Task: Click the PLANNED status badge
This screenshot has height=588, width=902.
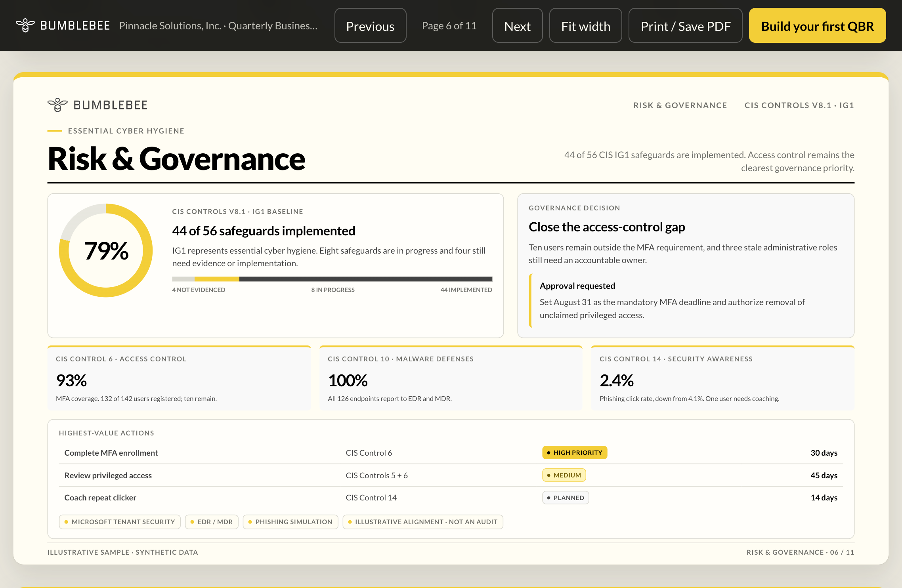Action: click(x=566, y=498)
